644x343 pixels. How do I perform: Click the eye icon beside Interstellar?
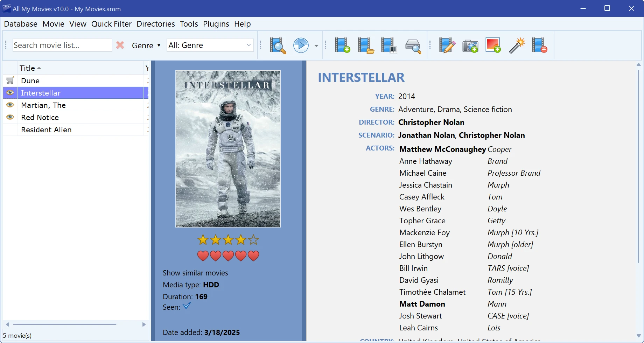click(x=10, y=93)
